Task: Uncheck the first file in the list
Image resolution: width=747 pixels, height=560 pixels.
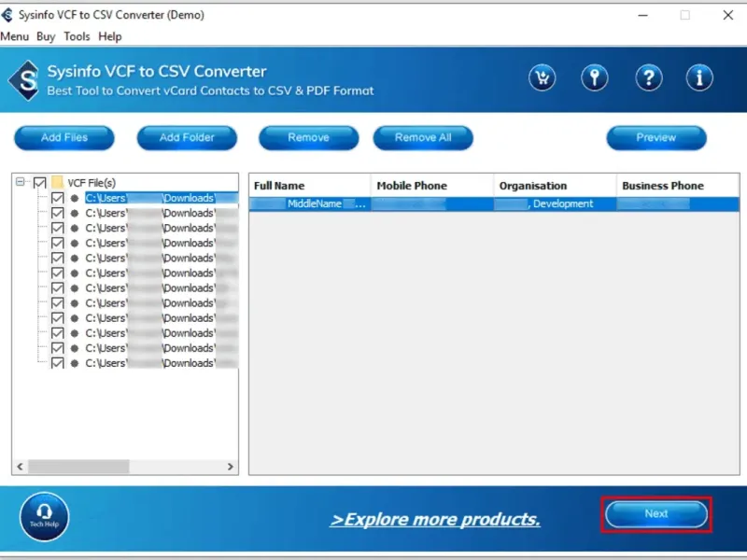Action: coord(57,198)
